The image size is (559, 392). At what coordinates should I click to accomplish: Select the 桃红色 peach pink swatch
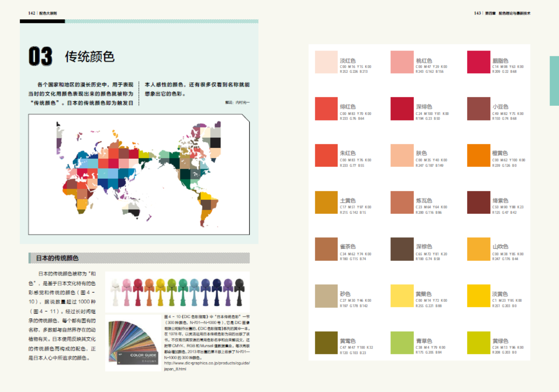402,62
